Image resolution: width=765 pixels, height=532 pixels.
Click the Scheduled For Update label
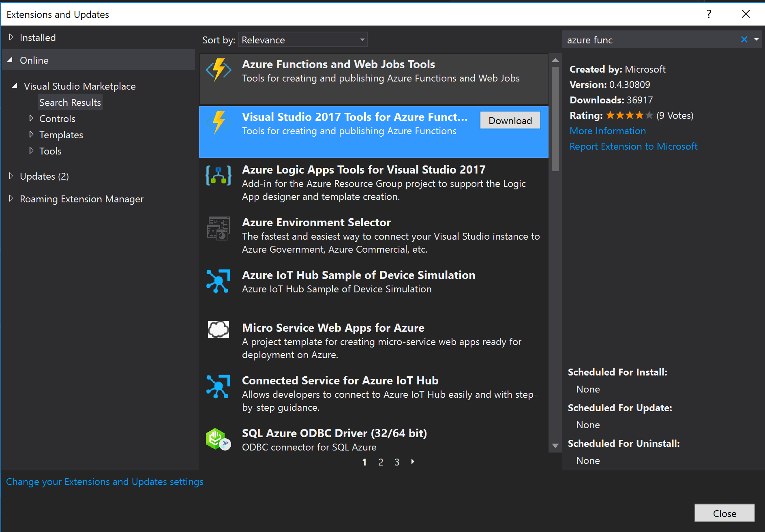pos(620,408)
